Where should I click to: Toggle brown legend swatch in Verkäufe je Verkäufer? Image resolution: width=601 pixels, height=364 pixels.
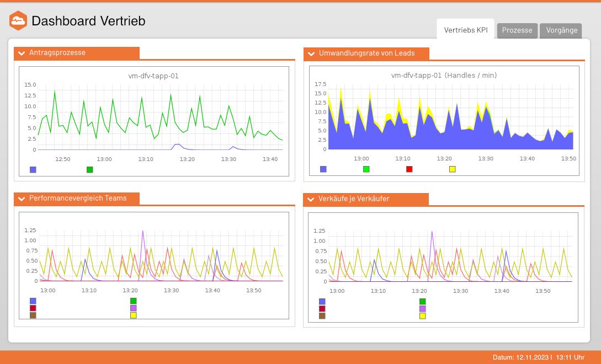pyautogui.click(x=322, y=316)
